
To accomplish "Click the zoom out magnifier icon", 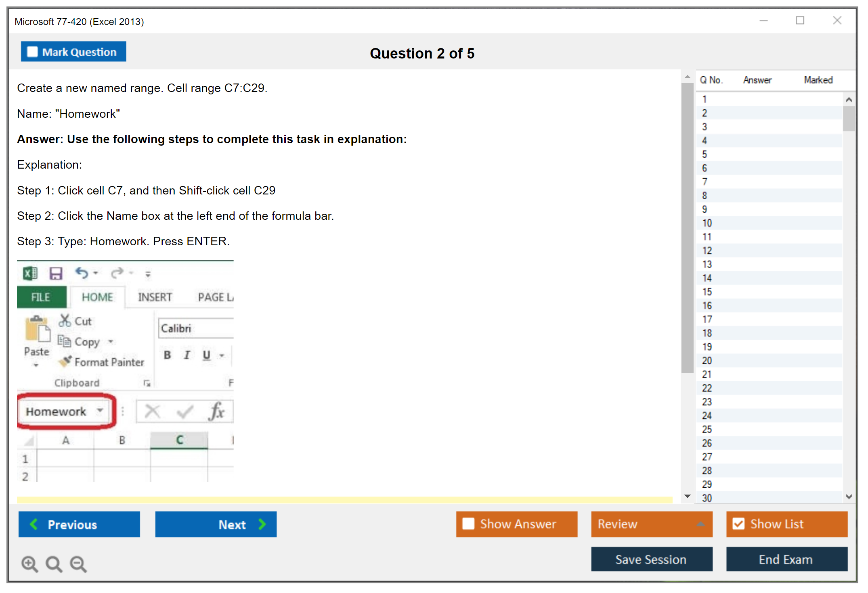I will pyautogui.click(x=78, y=564).
